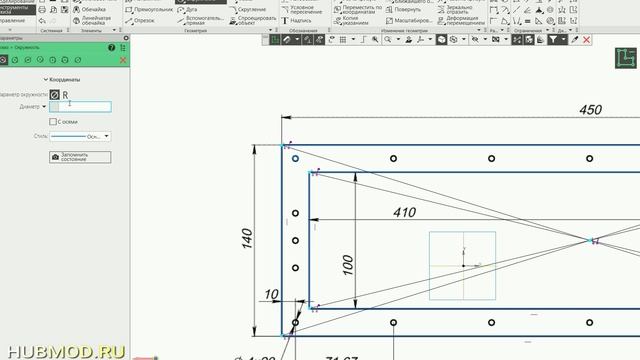640x360 pixels.
Task: Click the 450 dimension value
Action: point(590,110)
